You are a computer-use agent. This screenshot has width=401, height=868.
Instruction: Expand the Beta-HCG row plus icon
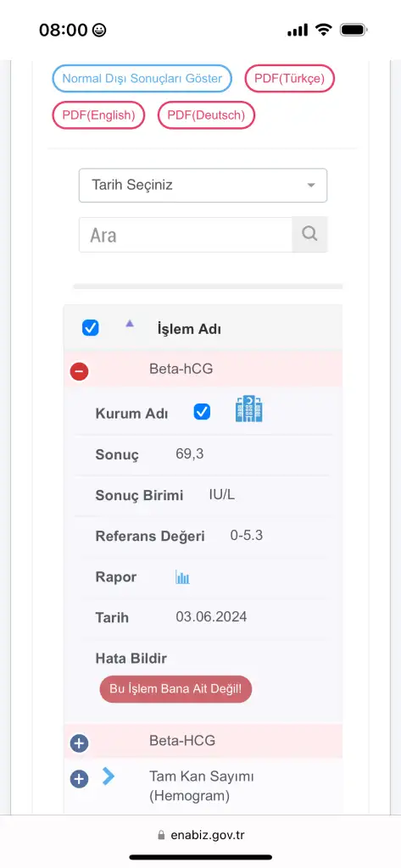[x=79, y=743]
